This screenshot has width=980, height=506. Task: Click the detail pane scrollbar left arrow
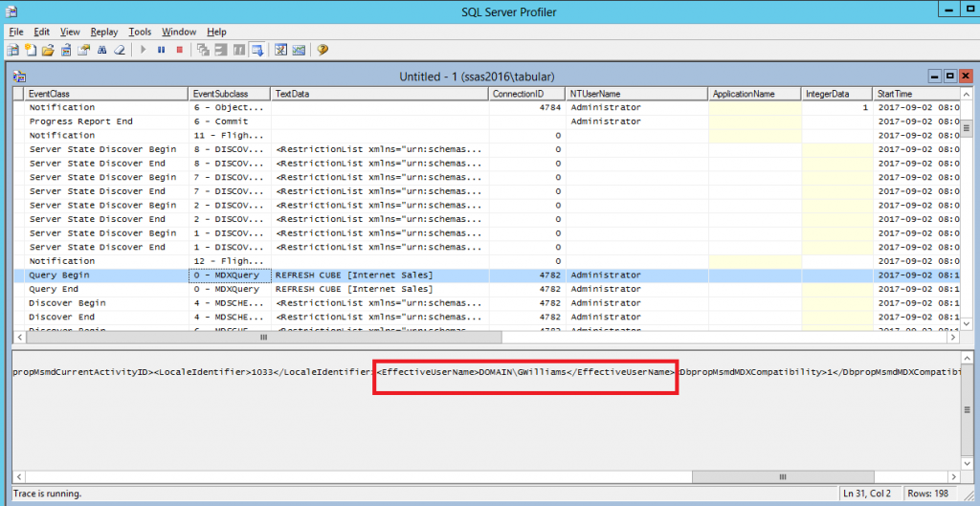[19, 476]
